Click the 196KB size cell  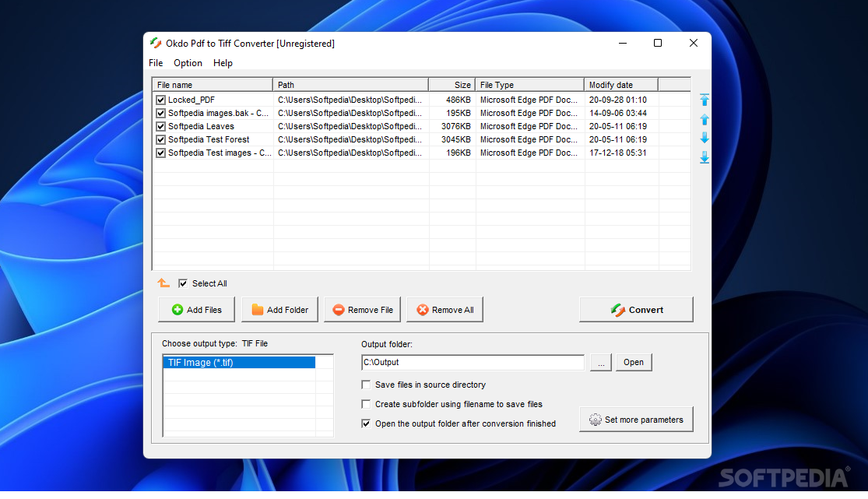tap(459, 153)
